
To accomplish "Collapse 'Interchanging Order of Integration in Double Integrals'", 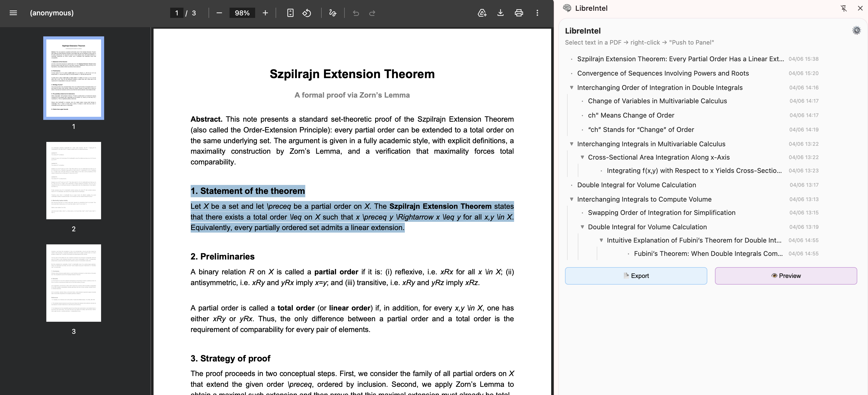I will pos(572,87).
